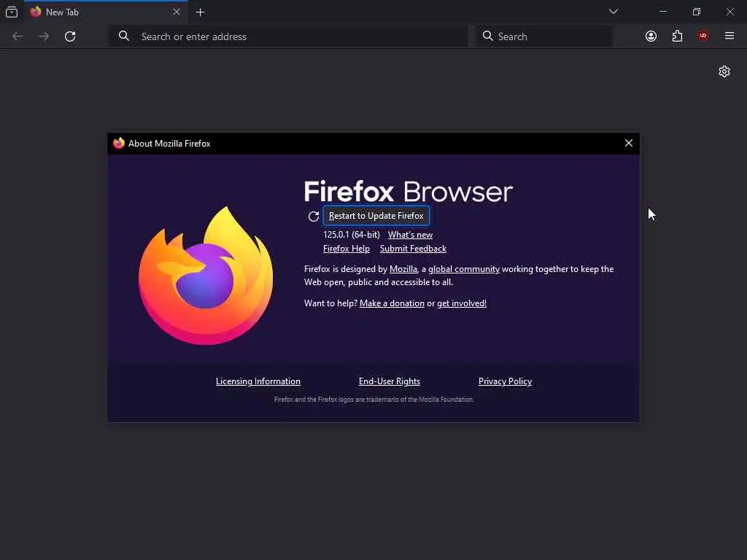Minimize the Firefox window
Image resolution: width=747 pixels, height=560 pixels.
662,12
